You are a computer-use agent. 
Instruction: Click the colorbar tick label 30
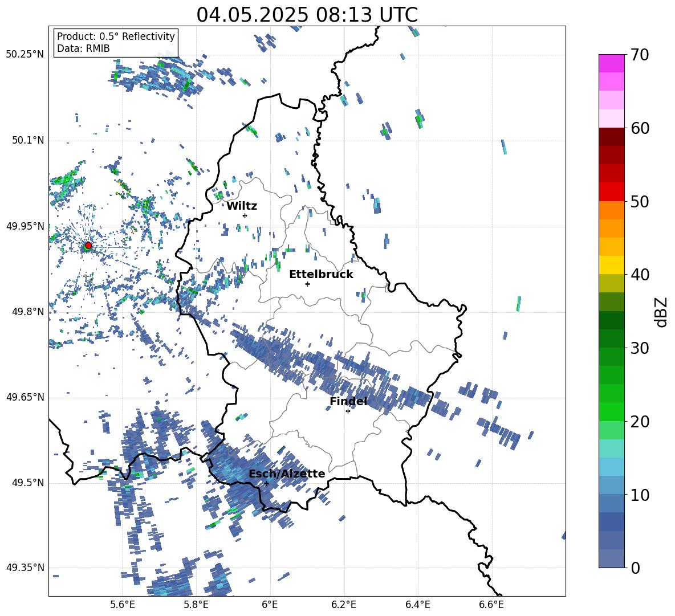tap(640, 348)
